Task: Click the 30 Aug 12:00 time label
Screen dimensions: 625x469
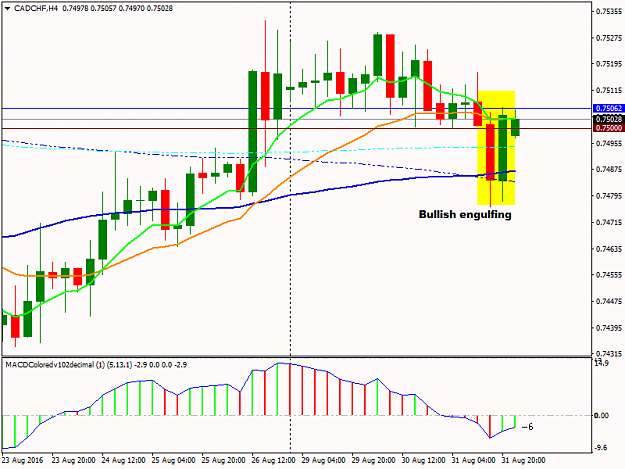Action: (x=423, y=460)
